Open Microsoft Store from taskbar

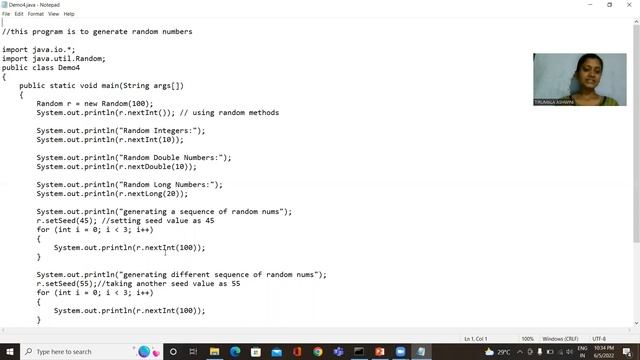coord(256,351)
